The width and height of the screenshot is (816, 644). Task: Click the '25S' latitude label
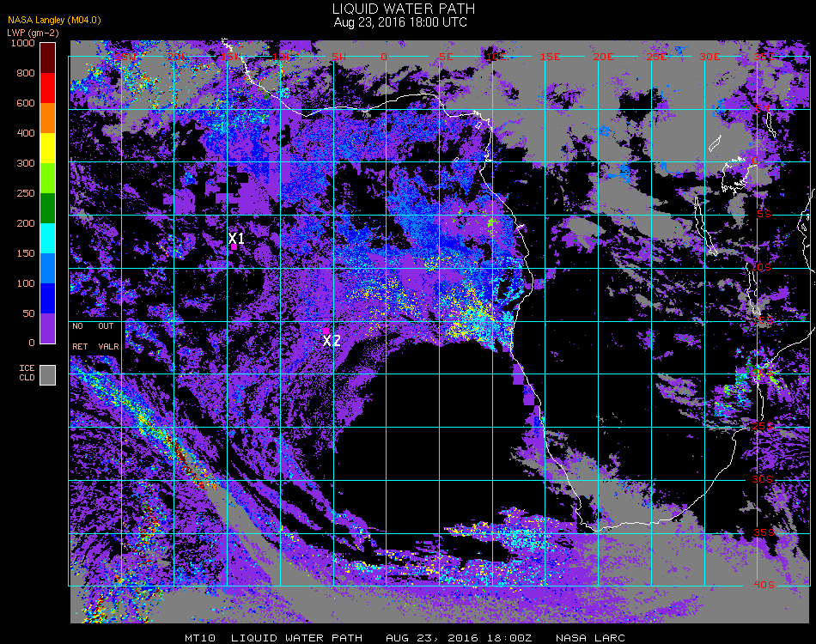pyautogui.click(x=763, y=427)
